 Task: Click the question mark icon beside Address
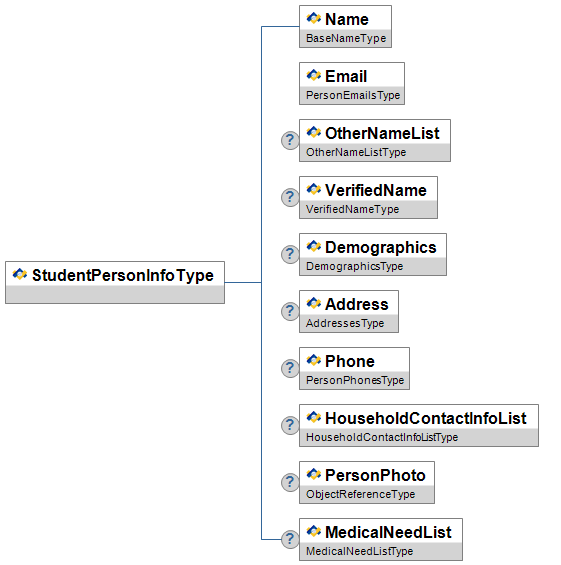[x=290, y=311]
